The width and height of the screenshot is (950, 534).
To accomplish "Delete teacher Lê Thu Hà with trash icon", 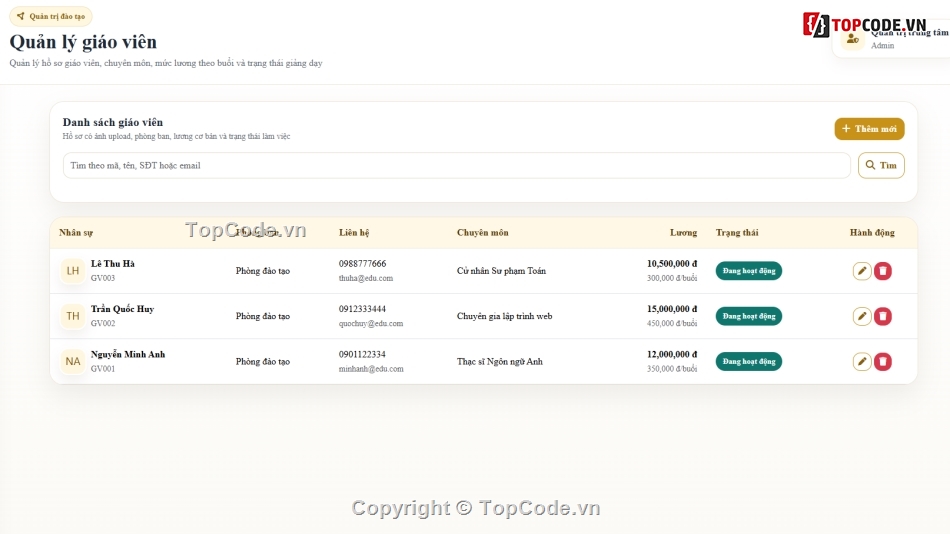I will pyautogui.click(x=883, y=271).
